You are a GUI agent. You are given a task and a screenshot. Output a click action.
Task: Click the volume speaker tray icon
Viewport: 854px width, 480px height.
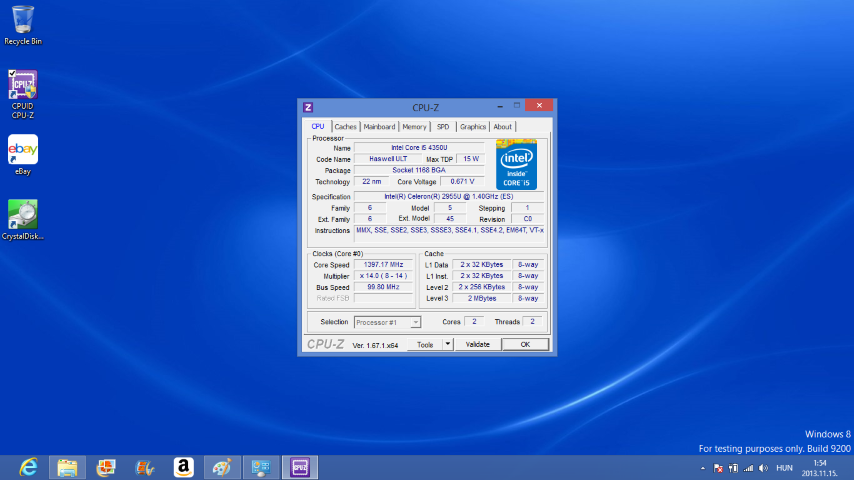click(x=764, y=468)
